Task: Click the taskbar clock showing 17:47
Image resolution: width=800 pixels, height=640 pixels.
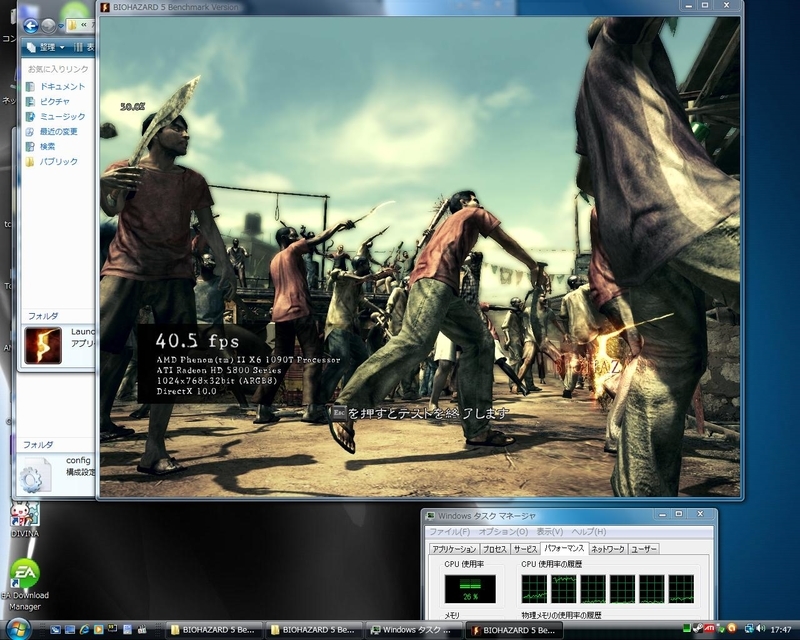Action: coord(781,630)
